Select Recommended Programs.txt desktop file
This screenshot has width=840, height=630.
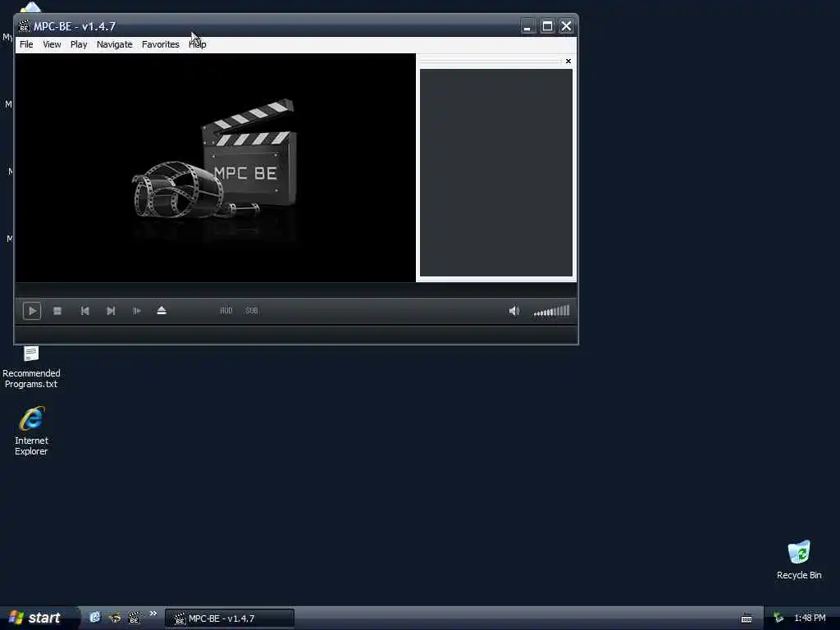tap(31, 367)
